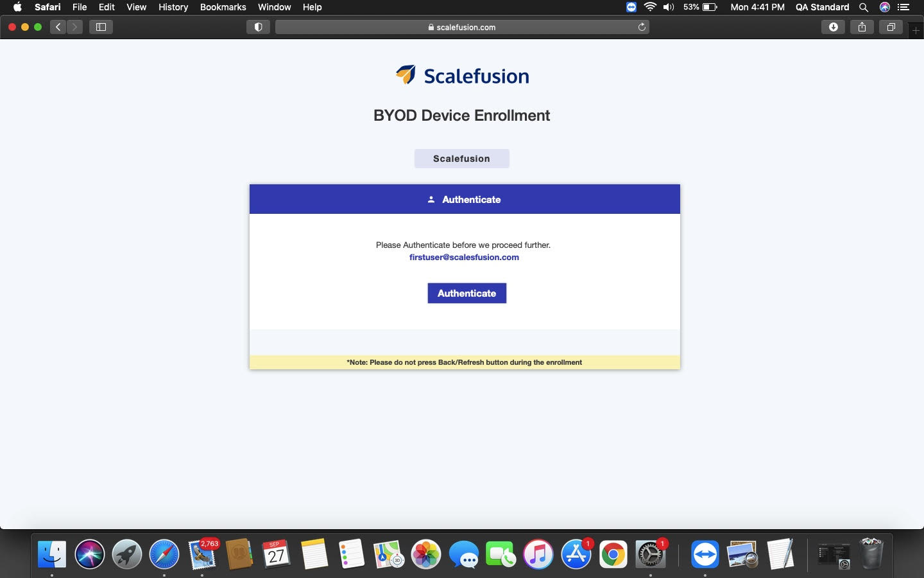Open Notification Center list icon

903,7
